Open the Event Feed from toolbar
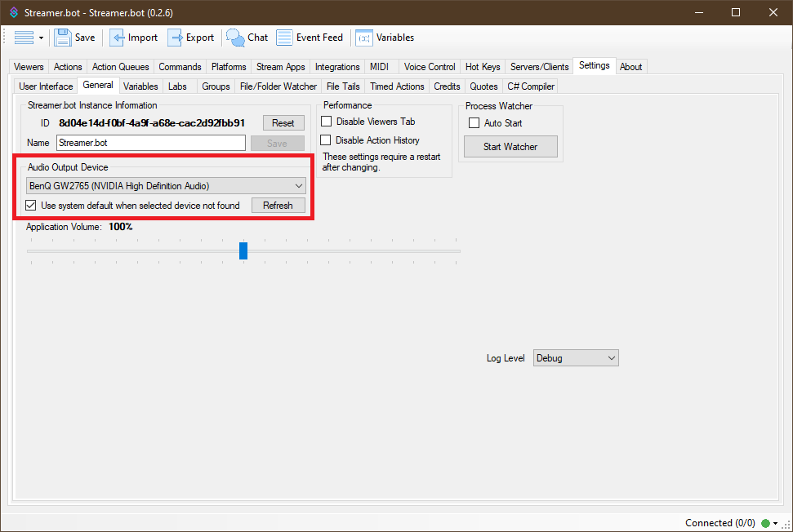The width and height of the screenshot is (793, 532). 310,38
